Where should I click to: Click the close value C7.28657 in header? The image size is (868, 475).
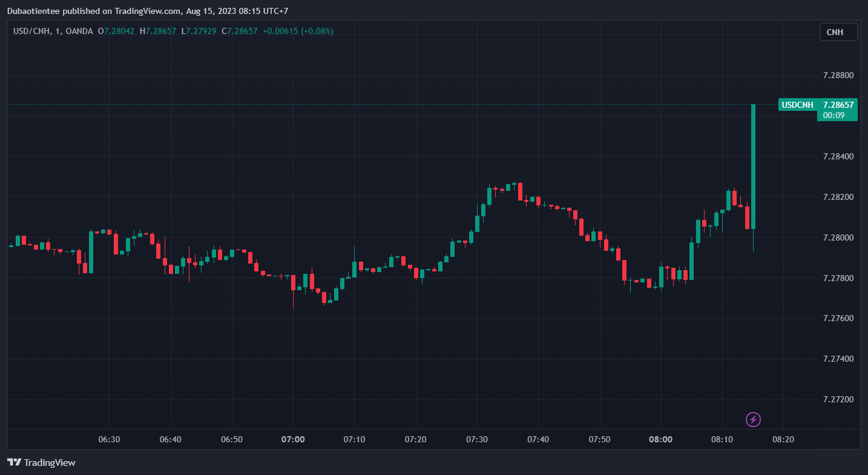[239, 31]
